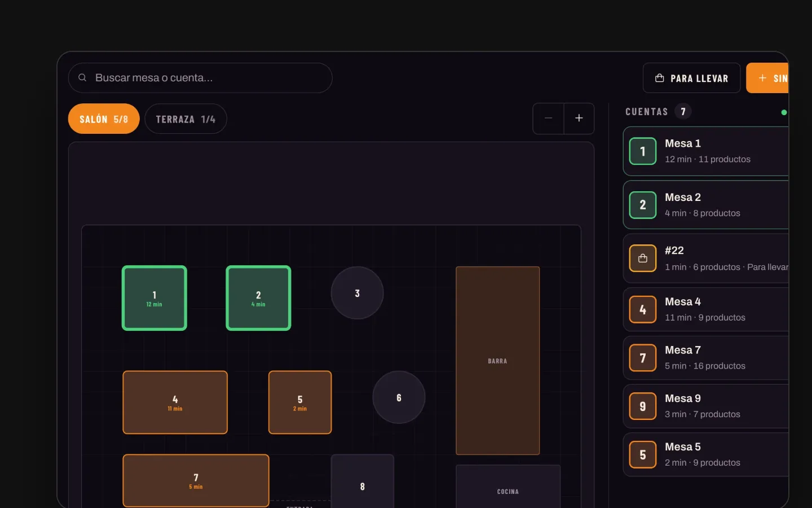The image size is (812, 508).
Task: Click the Cuentas count badge 7
Action: tap(683, 112)
